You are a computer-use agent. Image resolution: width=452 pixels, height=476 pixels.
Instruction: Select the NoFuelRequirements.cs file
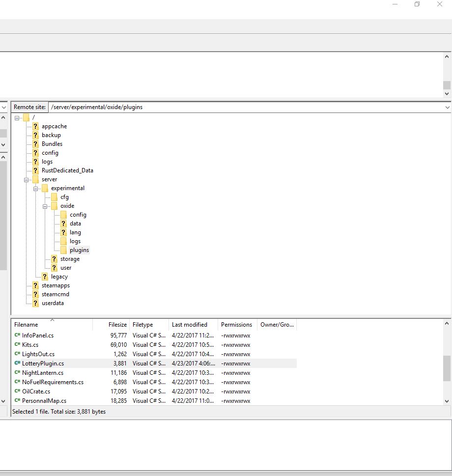coord(53,382)
